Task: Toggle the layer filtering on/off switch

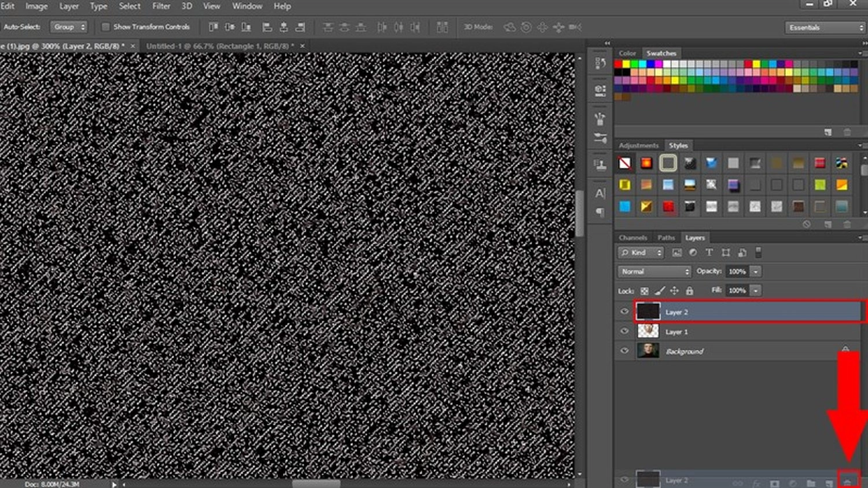Action: coord(759,252)
